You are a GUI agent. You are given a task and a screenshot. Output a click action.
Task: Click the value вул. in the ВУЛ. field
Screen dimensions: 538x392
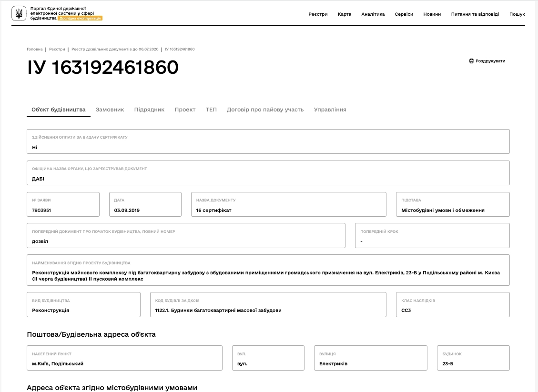(242, 363)
